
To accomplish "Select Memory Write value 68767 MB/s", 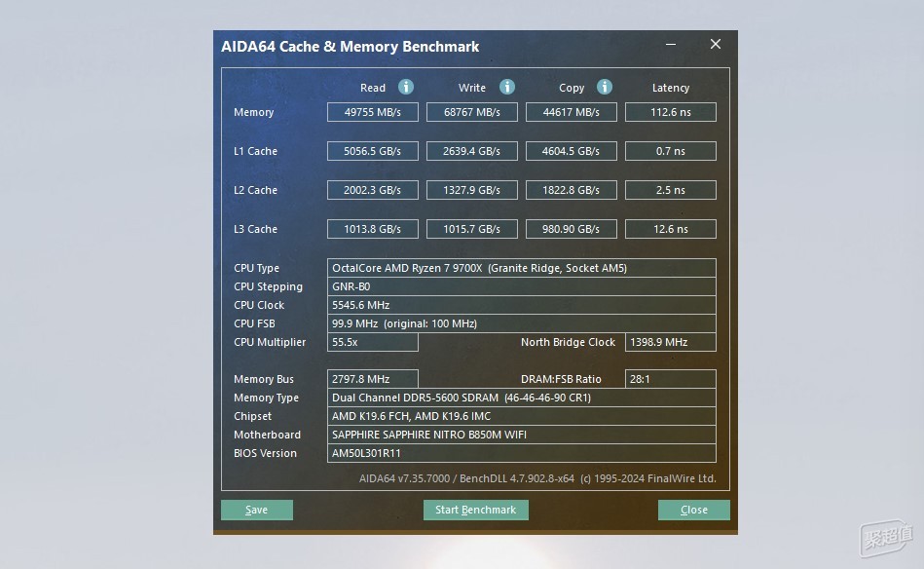I will [x=472, y=112].
